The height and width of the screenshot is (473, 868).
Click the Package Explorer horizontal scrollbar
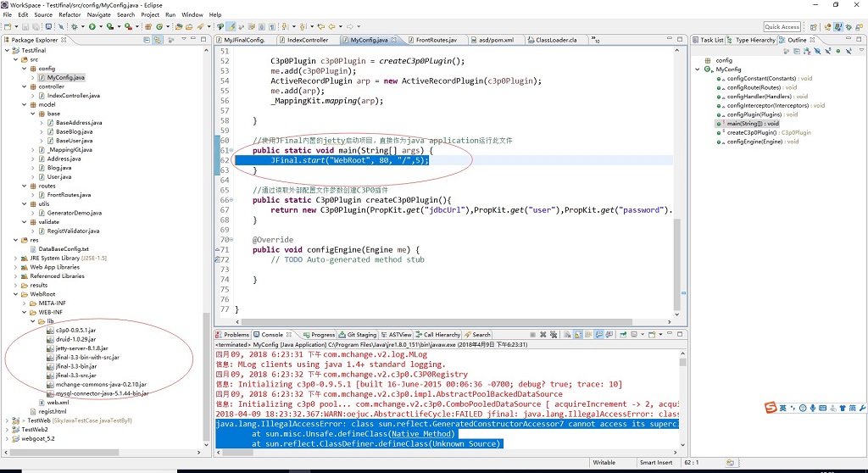(x=64, y=453)
